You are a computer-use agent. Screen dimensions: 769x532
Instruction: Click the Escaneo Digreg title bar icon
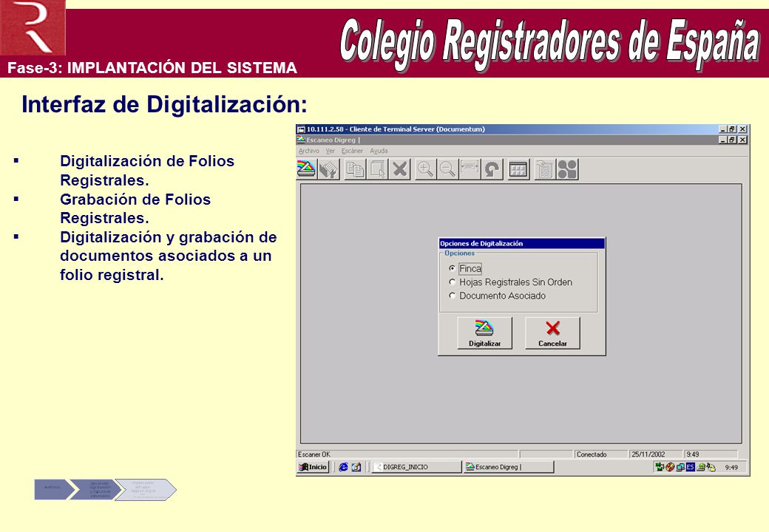[301, 140]
